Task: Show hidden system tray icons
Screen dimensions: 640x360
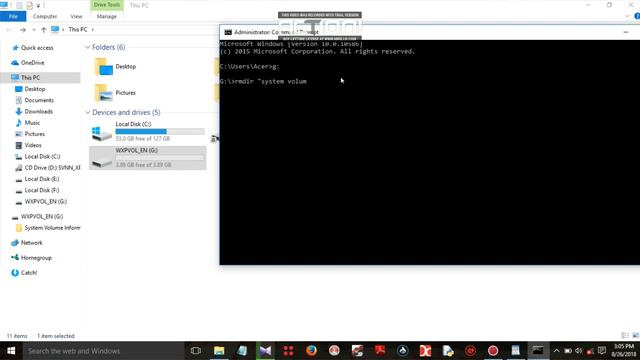Action: point(556,351)
